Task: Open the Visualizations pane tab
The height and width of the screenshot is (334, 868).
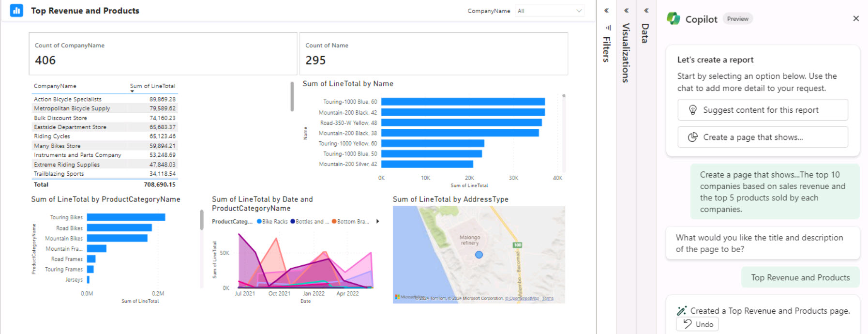Action: [626, 53]
